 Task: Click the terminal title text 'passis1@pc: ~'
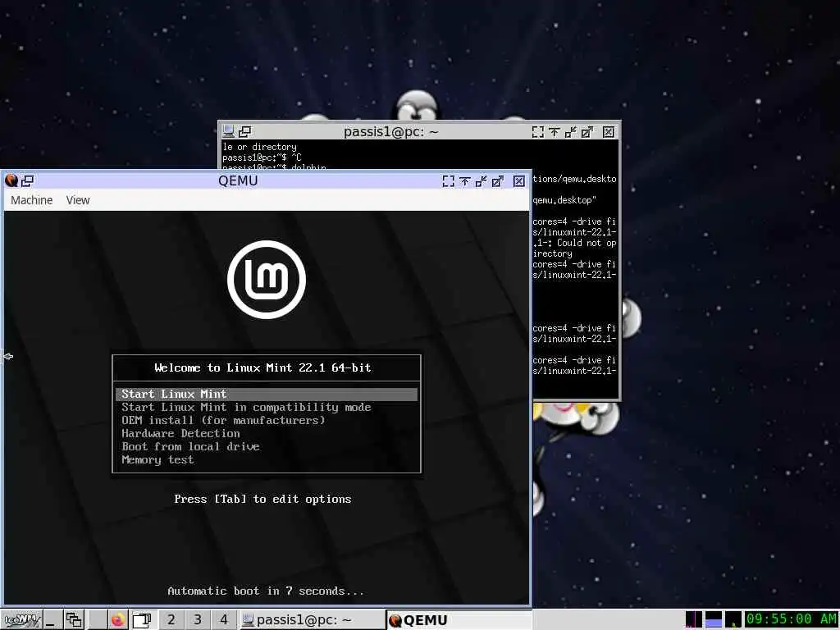pyautogui.click(x=391, y=132)
